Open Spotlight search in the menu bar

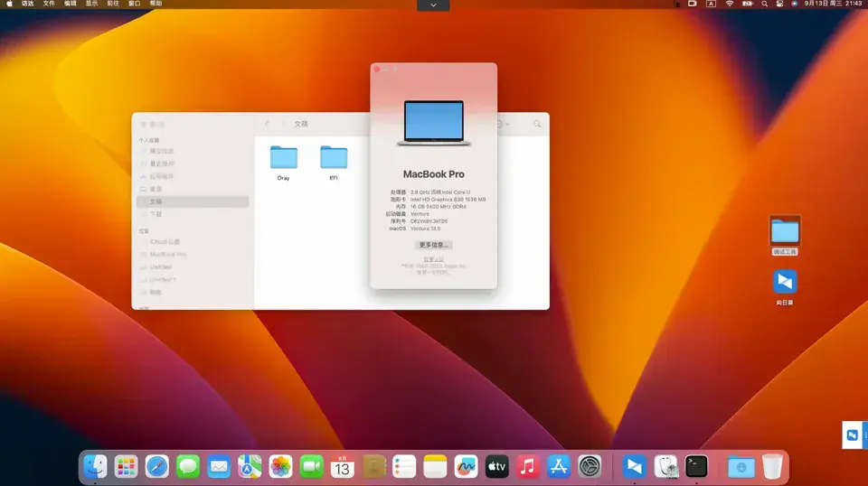[765, 4]
